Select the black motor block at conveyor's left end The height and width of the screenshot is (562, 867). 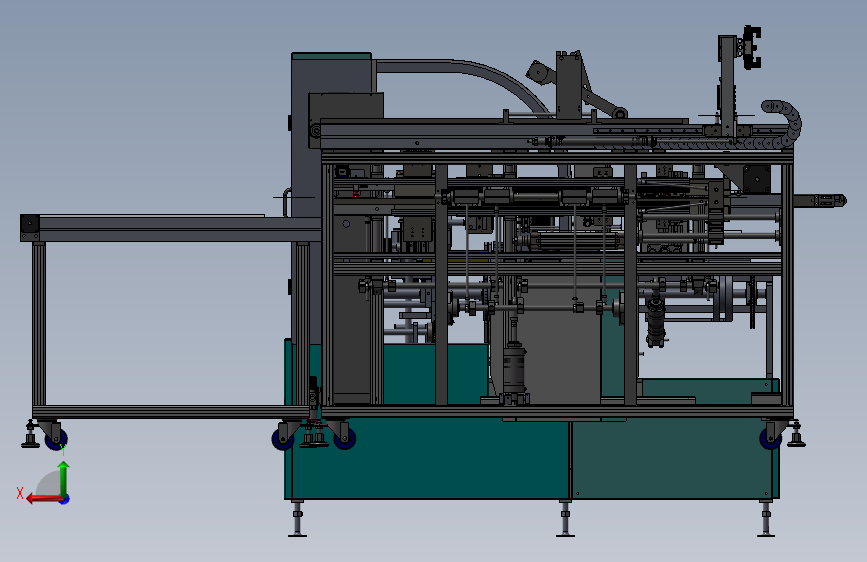30,225
